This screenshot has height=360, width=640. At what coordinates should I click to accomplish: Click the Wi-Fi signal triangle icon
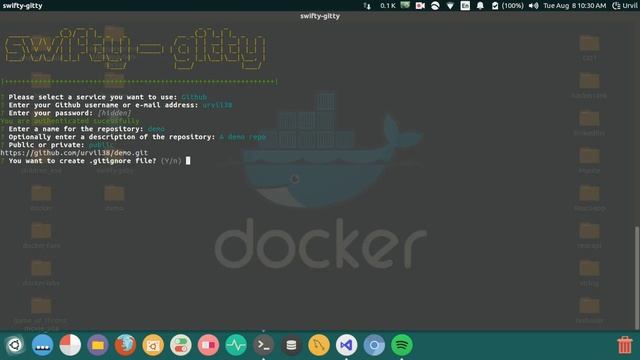[450, 6]
